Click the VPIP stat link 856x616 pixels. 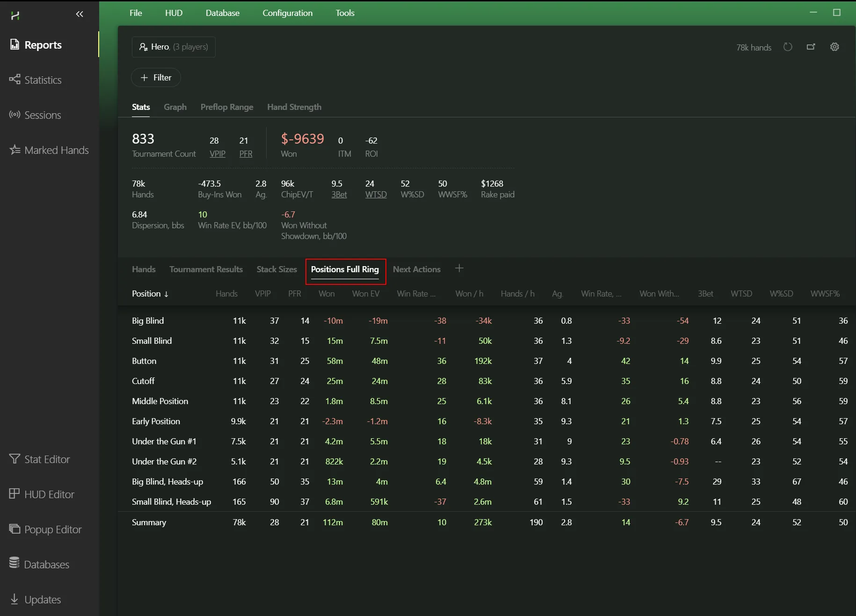(217, 154)
